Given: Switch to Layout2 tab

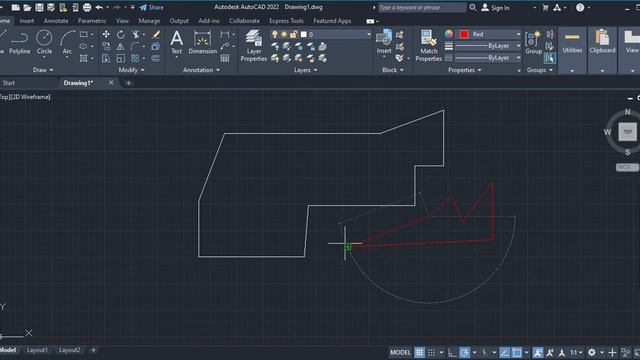Looking at the screenshot, I should 69,350.
